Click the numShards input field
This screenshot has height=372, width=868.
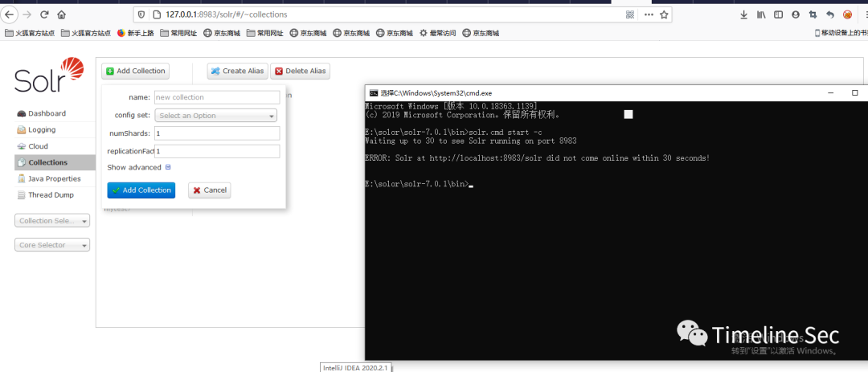pyautogui.click(x=217, y=133)
